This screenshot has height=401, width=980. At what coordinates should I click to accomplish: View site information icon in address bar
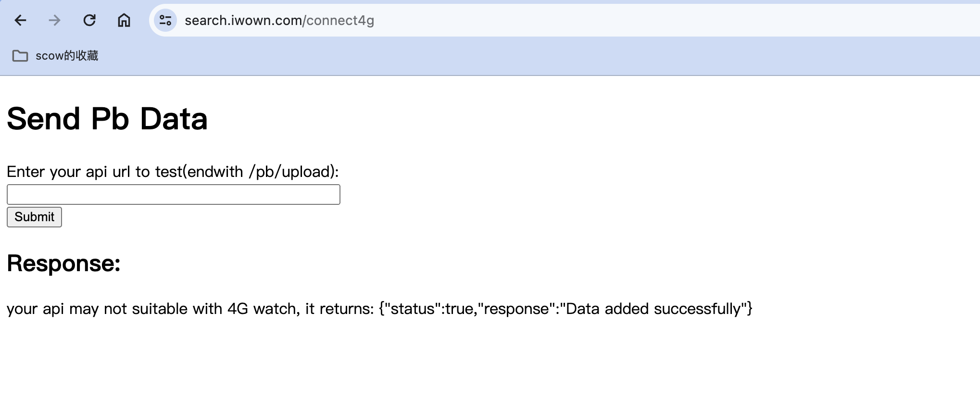click(x=165, y=20)
